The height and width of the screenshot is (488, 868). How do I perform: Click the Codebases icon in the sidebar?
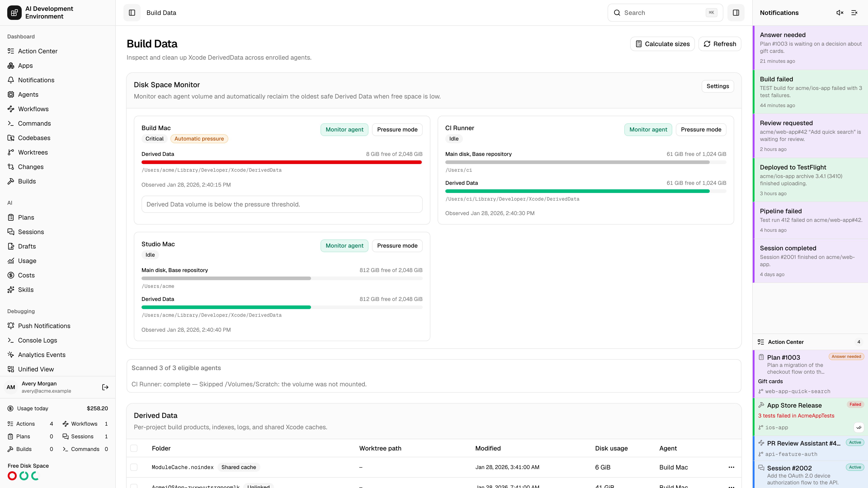11,138
